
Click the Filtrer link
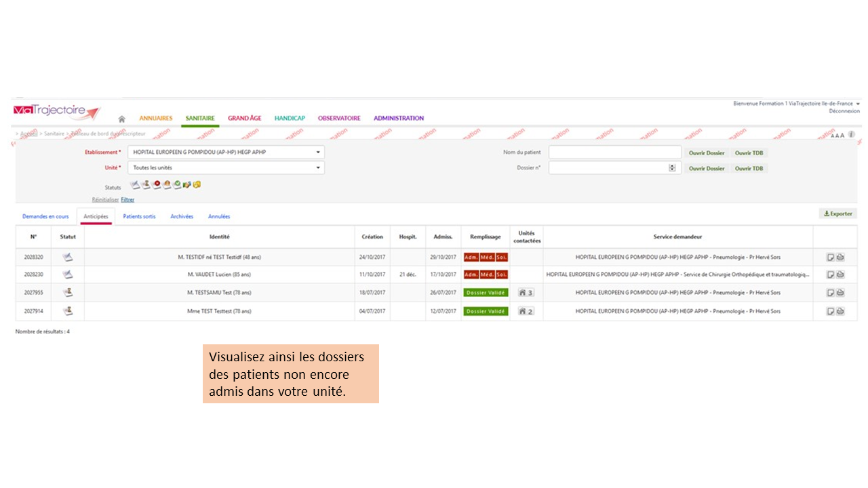pos(127,200)
